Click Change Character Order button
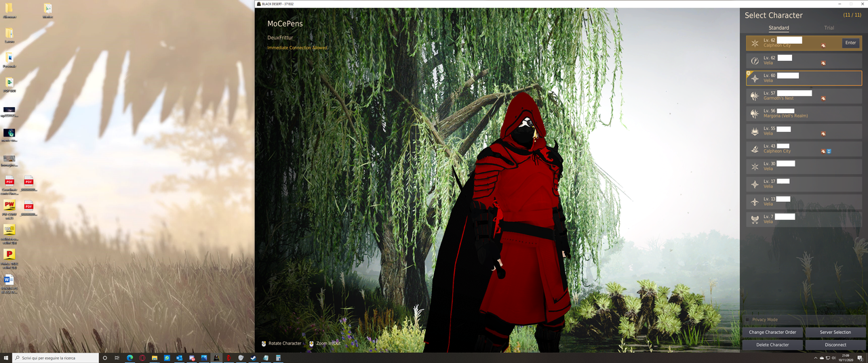 click(x=772, y=333)
